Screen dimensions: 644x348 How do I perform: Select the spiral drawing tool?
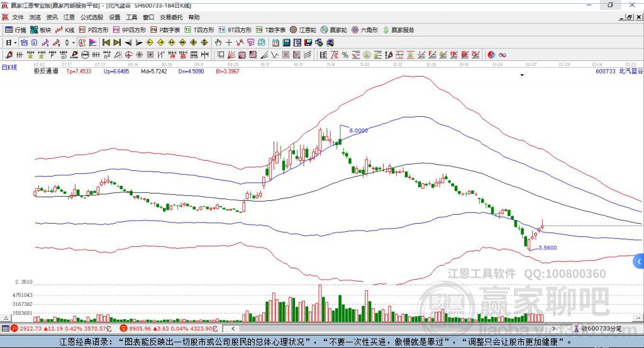[x=64, y=55]
